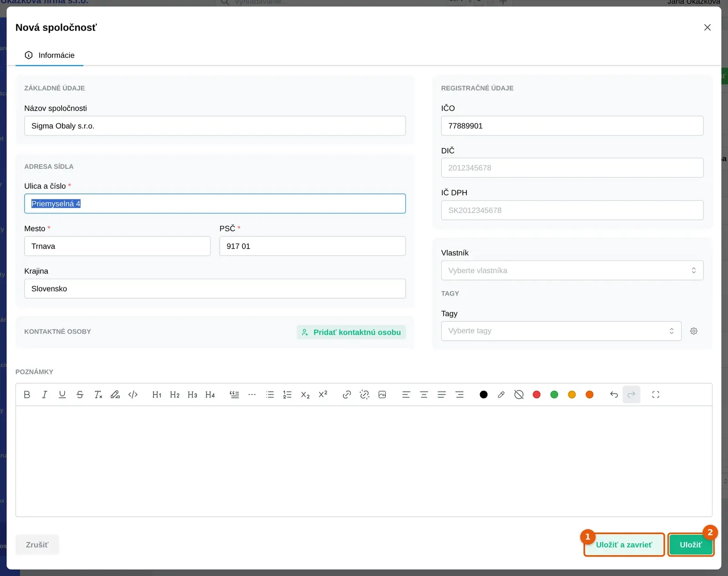Insert link icon in toolbar
The image size is (728, 576).
[347, 395]
